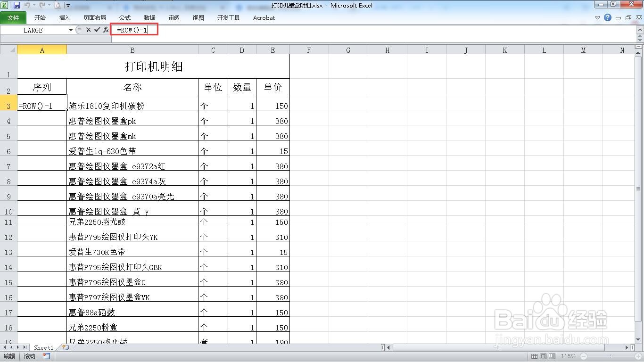The image size is (644, 362).
Task: Click the Undo arrow icon
Action: [x=27, y=6]
